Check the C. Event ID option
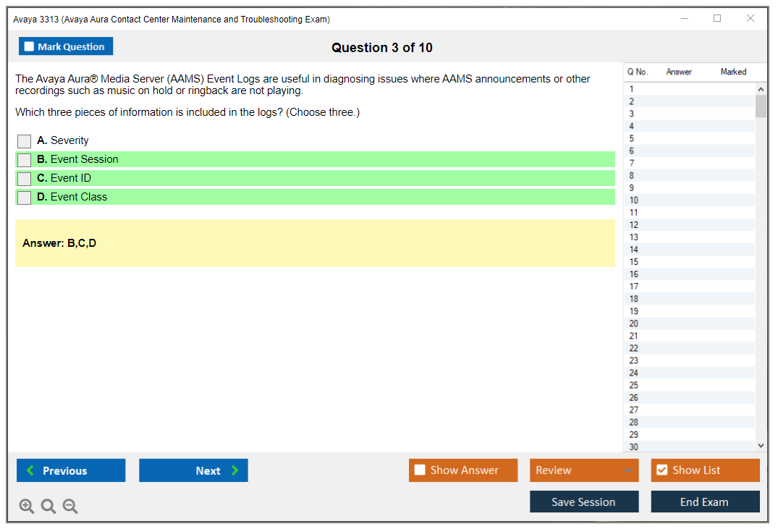This screenshot has width=778, height=532. [x=24, y=179]
